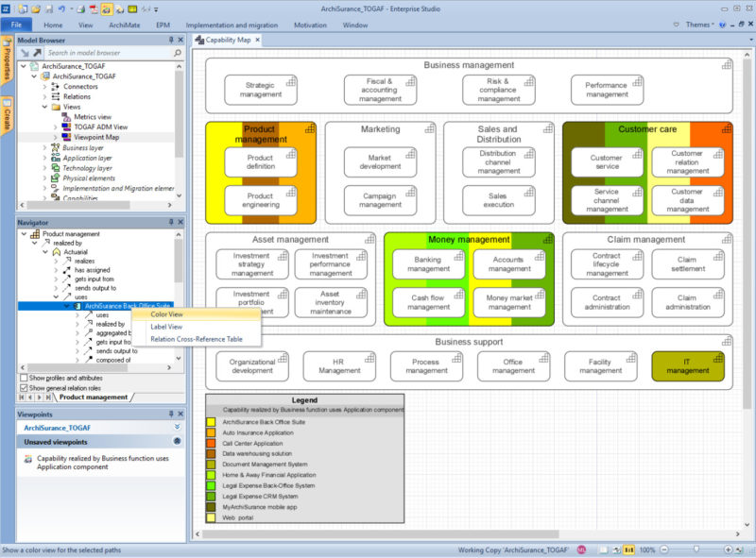The image size is (756, 558).
Task: Collapse all using the down-right arrow in Model Browser
Action: tap(26, 53)
